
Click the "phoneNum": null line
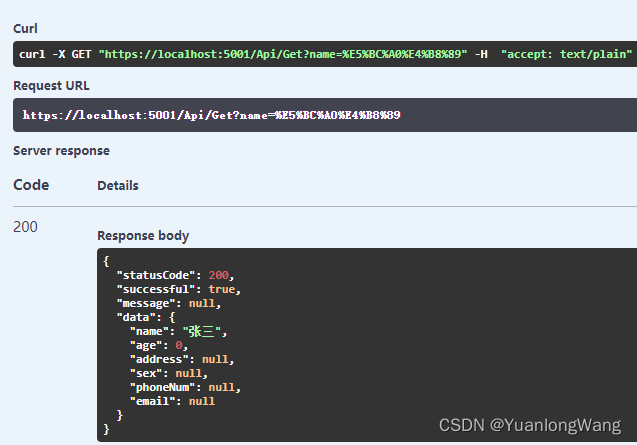pos(185,387)
